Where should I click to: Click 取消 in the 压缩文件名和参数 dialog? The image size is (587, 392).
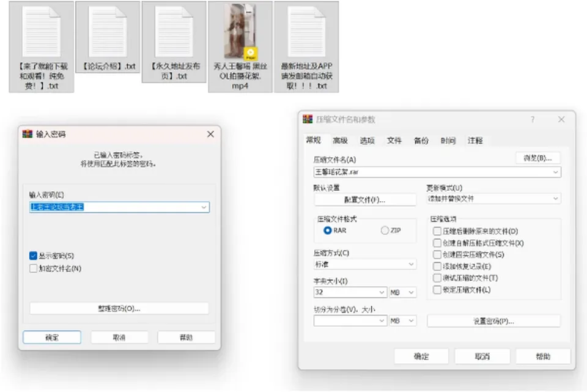482,357
